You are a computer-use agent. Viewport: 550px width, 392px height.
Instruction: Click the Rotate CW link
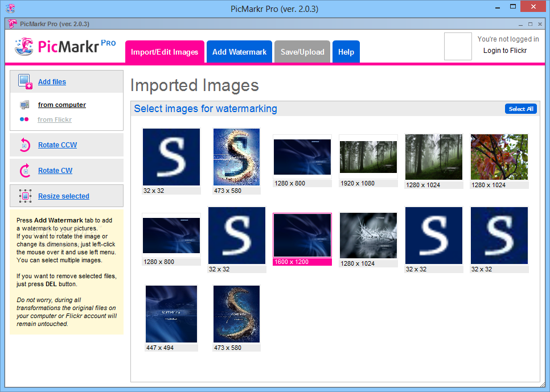(55, 171)
